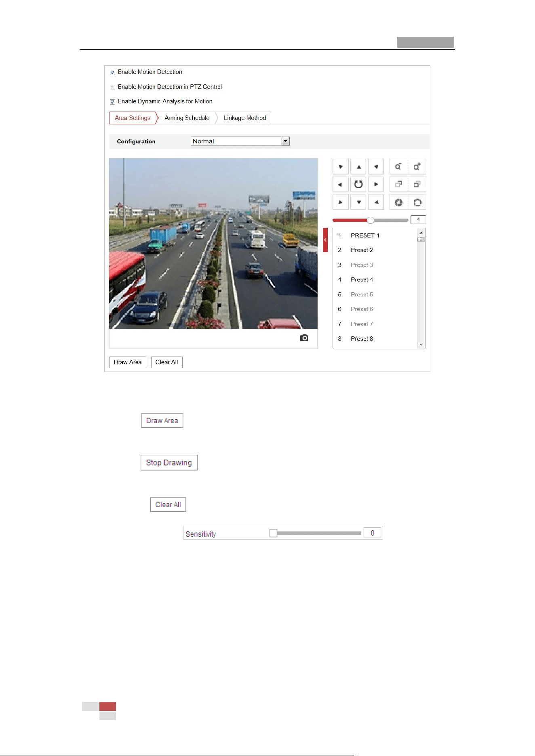Open the iris with the hollow aperture icon

[x=417, y=202]
